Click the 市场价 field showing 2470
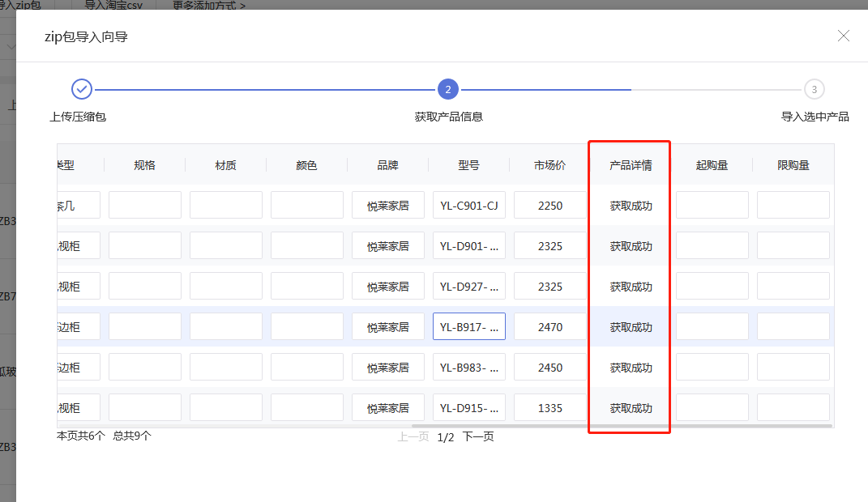The image size is (868, 502). [549, 327]
